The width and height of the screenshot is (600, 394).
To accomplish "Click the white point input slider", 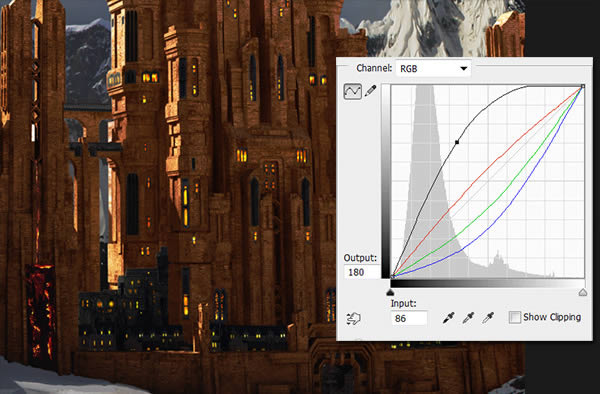I will click(583, 293).
